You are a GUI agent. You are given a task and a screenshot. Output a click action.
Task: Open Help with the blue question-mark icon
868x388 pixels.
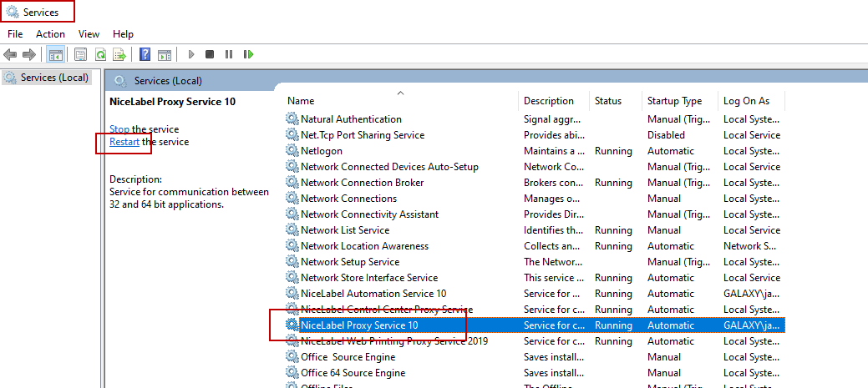(145, 54)
